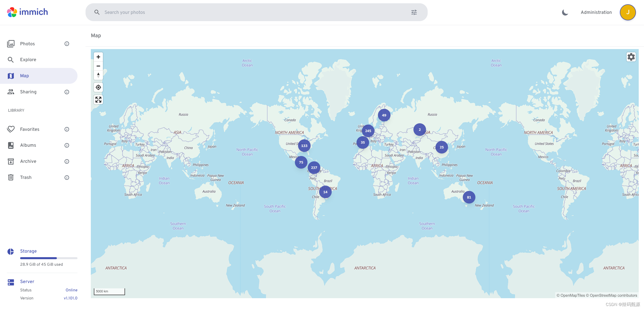Click the 237 photo cluster marker
The image size is (644, 309).
click(x=314, y=168)
